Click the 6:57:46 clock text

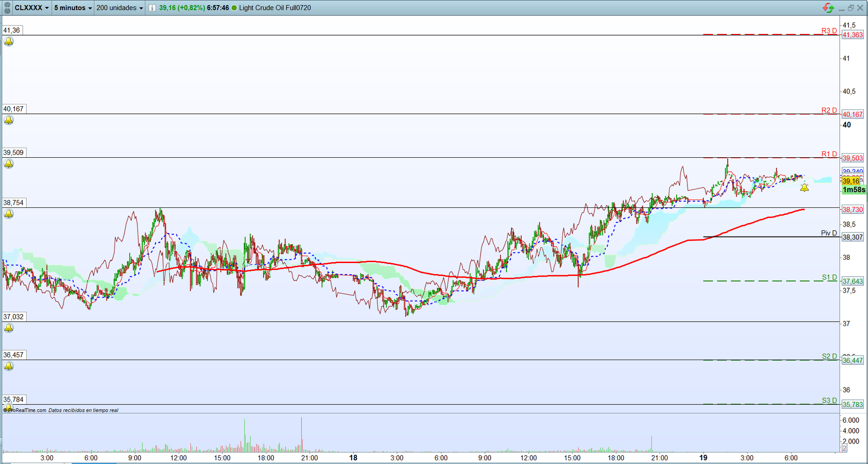[x=218, y=8]
